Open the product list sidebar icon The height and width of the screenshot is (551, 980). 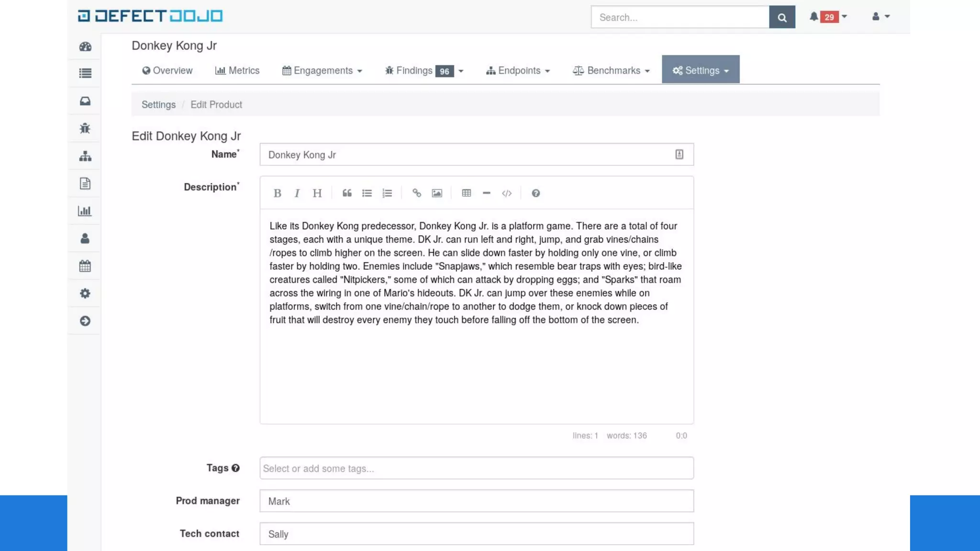[x=85, y=73]
